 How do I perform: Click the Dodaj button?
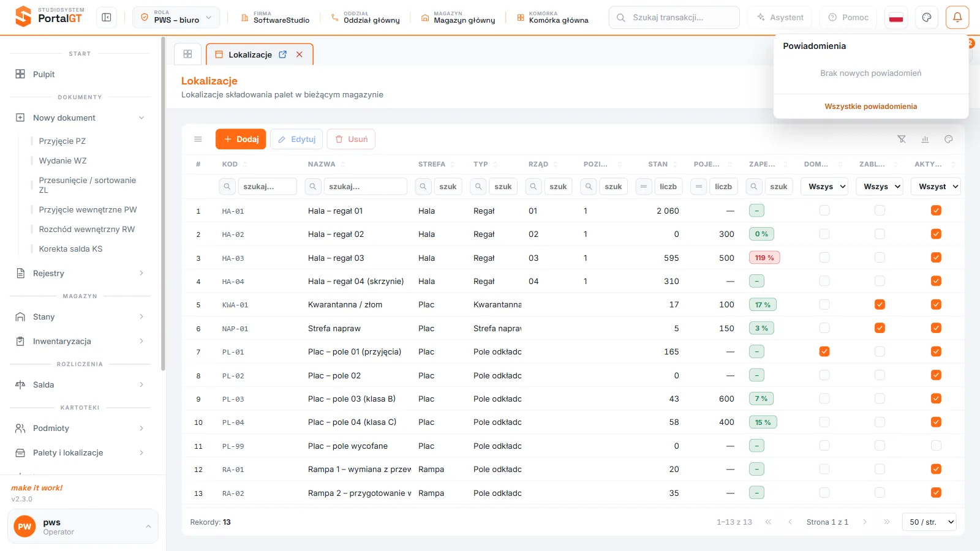241,139
